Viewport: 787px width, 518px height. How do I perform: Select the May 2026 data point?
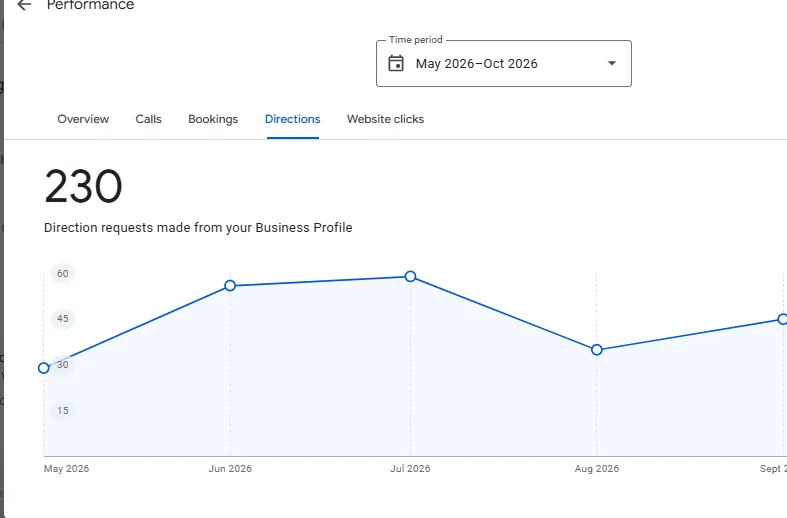point(44,368)
